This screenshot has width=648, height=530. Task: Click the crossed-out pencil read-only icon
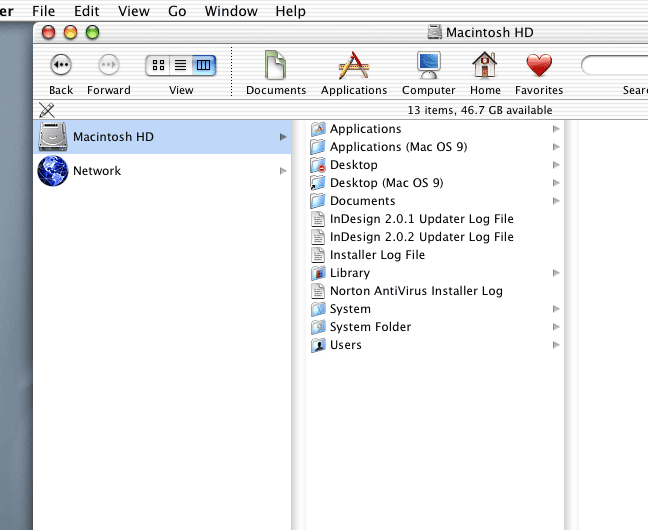[47, 110]
